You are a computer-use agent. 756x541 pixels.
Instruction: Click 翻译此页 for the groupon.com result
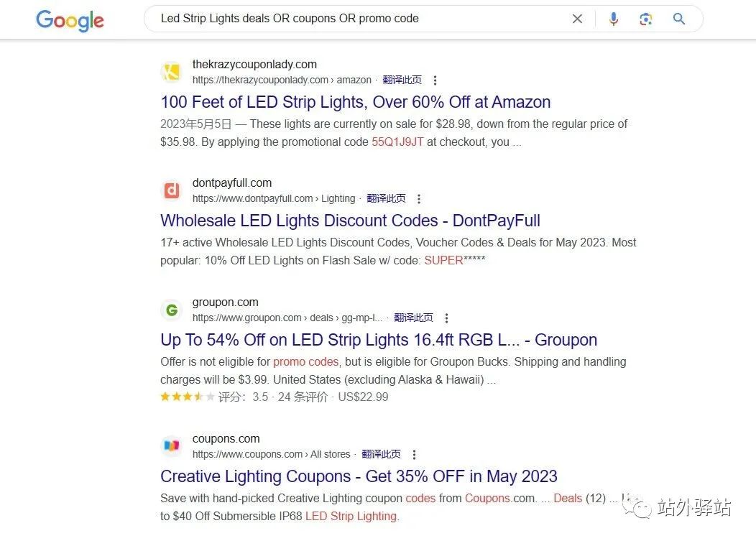coord(413,318)
